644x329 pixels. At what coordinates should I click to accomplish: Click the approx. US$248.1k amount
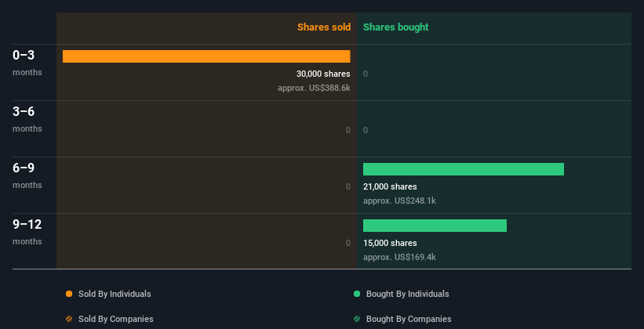click(x=399, y=201)
